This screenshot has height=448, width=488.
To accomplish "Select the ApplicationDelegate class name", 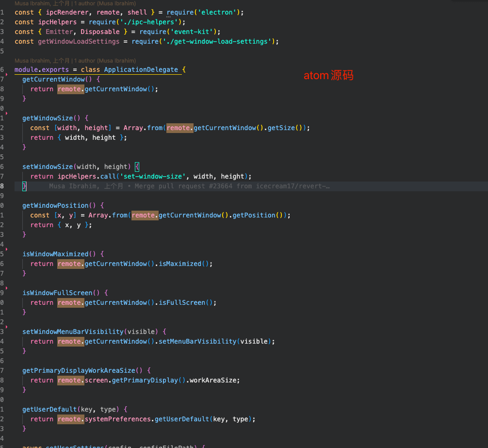I will tap(141, 70).
